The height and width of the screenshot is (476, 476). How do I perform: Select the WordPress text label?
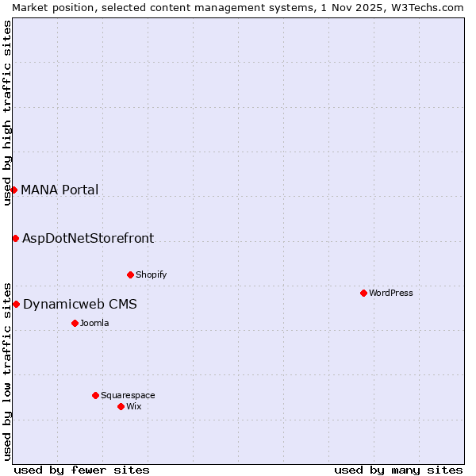click(x=390, y=293)
